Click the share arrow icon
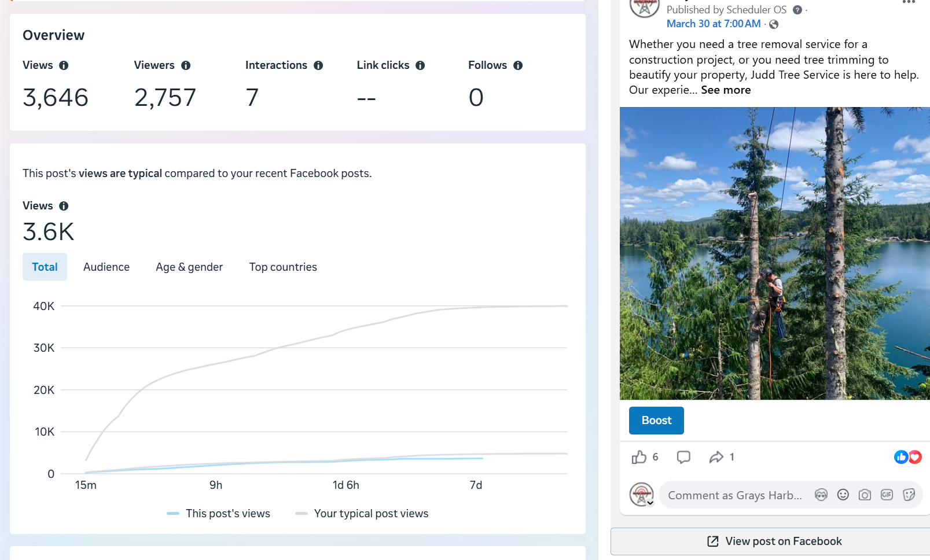Viewport: 930px width, 560px height. coord(716,457)
